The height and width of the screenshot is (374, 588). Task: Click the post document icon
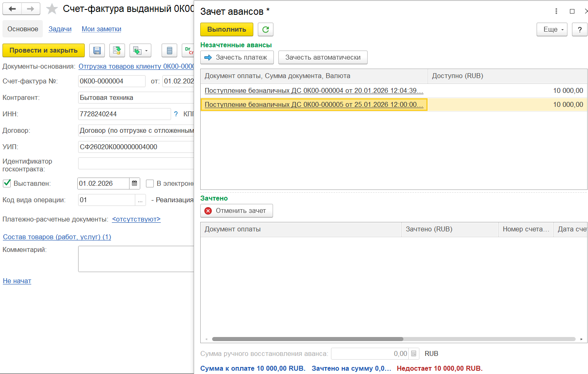click(117, 51)
